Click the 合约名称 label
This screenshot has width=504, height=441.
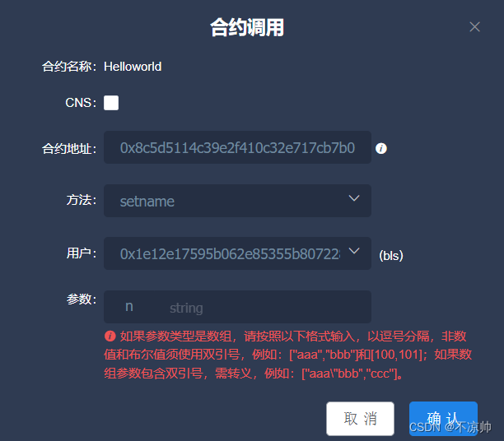(x=69, y=67)
